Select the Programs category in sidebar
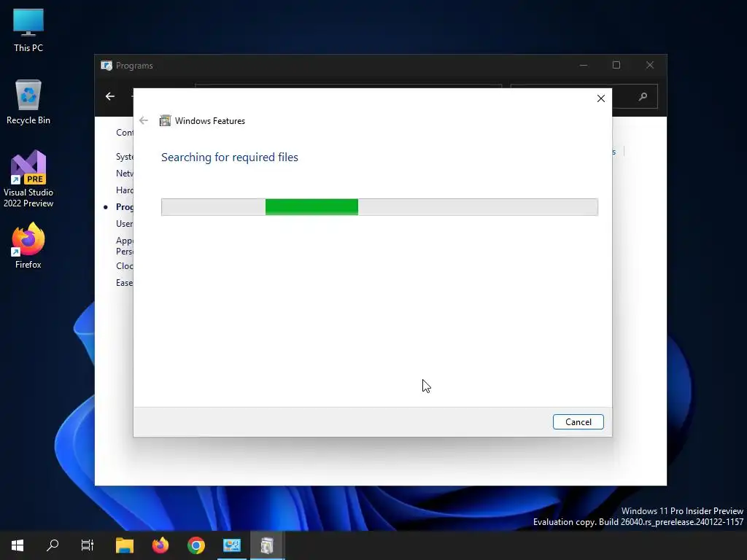 [124, 207]
